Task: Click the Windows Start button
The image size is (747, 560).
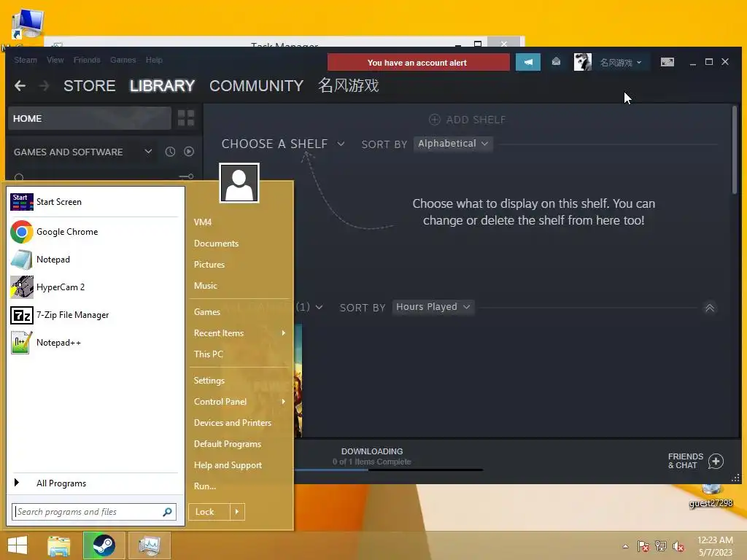Action: [x=18, y=545]
